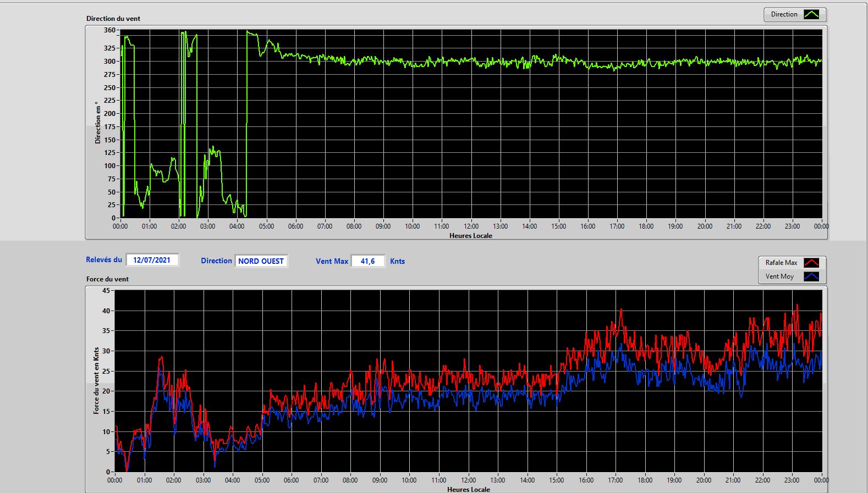
Task: Click the Direction en ° vertical axis label
Action: click(98, 123)
